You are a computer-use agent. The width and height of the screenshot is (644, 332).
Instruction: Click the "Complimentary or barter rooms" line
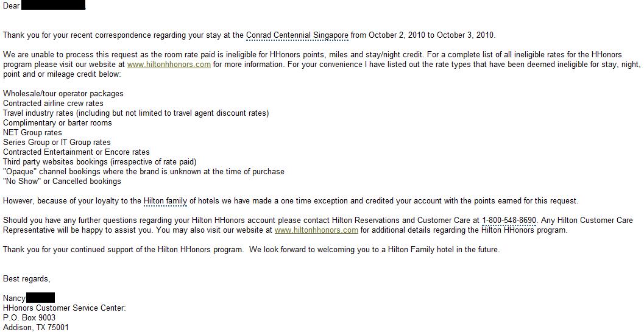point(57,123)
